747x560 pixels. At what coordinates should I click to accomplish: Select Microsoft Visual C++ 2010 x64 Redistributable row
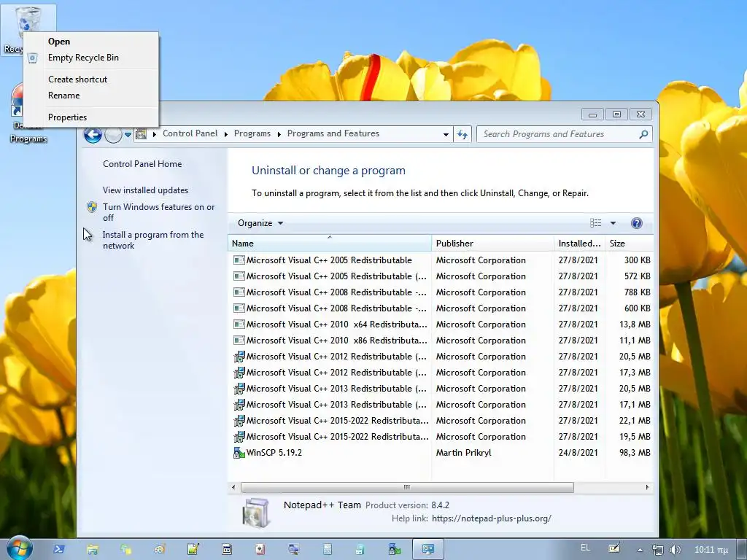coord(441,324)
